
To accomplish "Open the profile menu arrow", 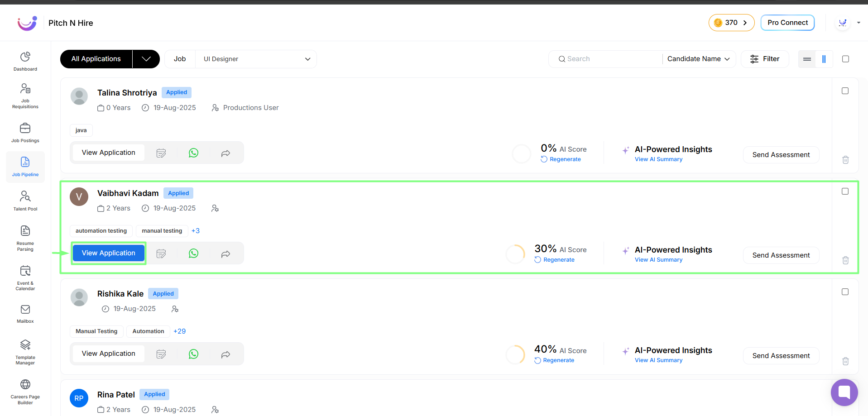I will (x=858, y=23).
